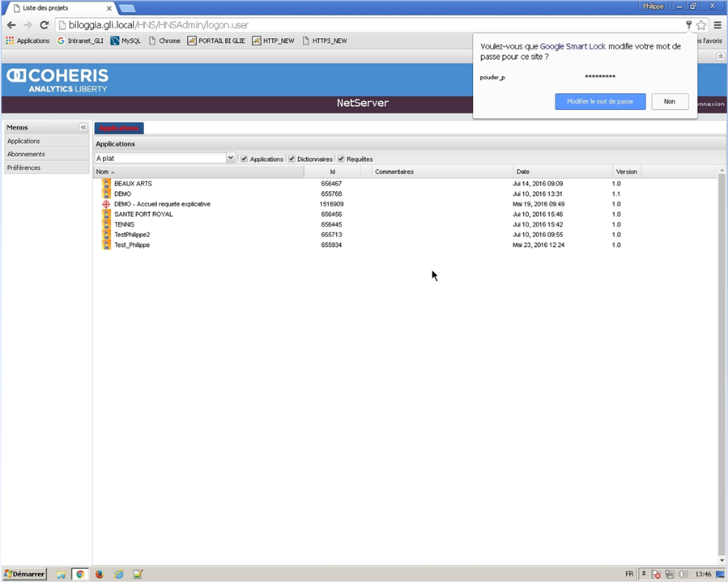This screenshot has width=728, height=582.
Task: Select the Préférences menu entry
Action: (x=23, y=168)
